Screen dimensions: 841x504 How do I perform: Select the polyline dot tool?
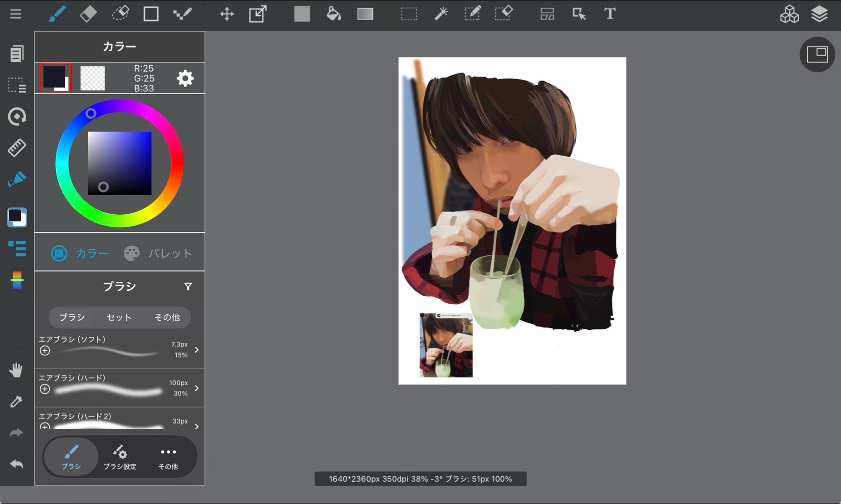[182, 14]
